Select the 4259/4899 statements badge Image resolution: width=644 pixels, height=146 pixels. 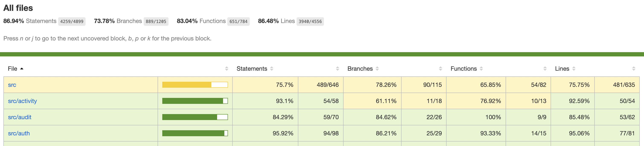tap(72, 21)
